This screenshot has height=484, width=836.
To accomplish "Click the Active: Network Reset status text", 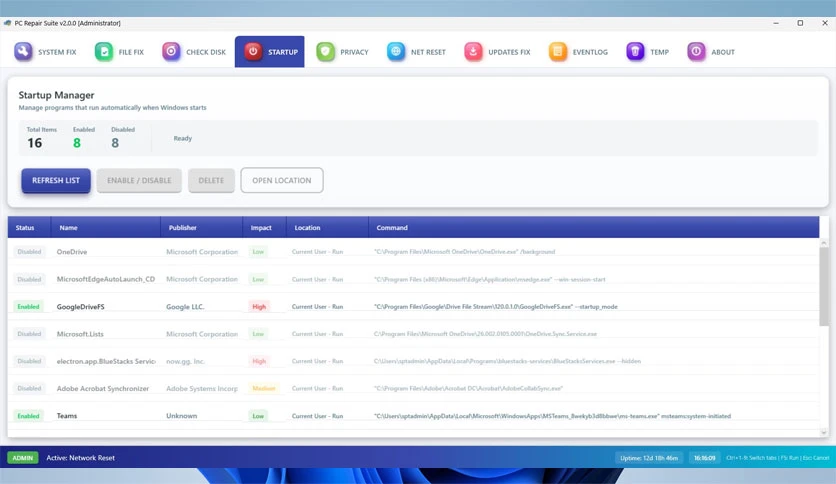I will [81, 458].
